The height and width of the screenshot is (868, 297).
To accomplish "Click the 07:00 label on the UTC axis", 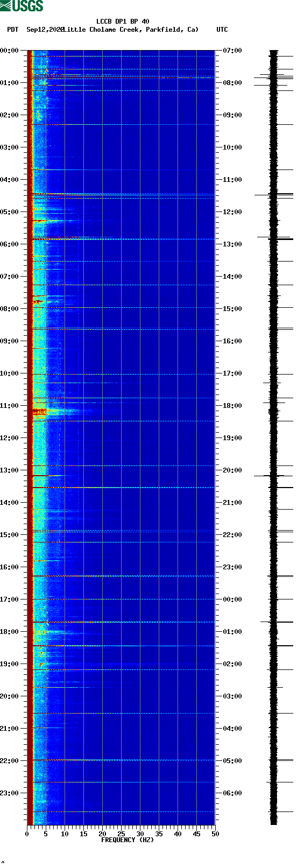I will 232,51.
